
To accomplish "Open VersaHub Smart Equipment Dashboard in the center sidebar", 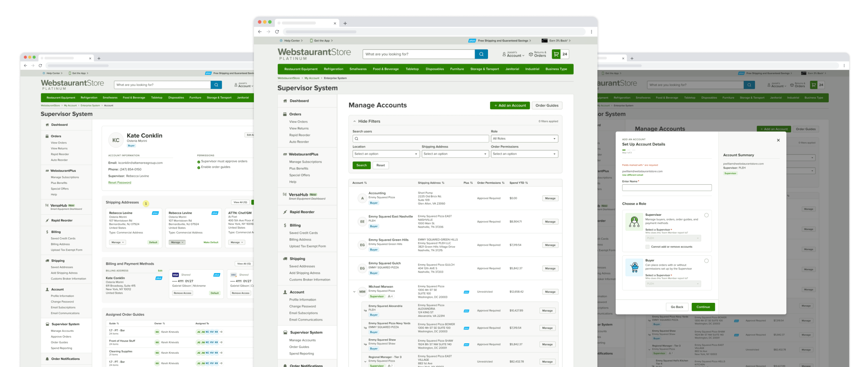I will pyautogui.click(x=304, y=196).
